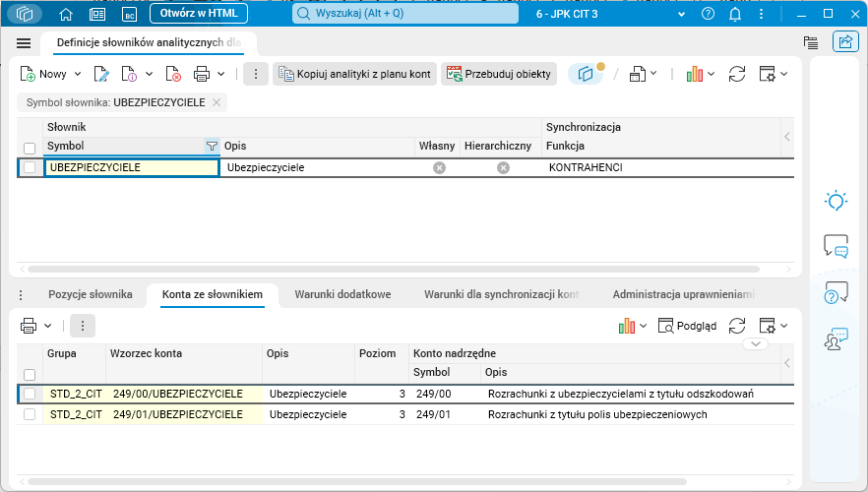Switch to Pozycje słownika tab

click(91, 294)
